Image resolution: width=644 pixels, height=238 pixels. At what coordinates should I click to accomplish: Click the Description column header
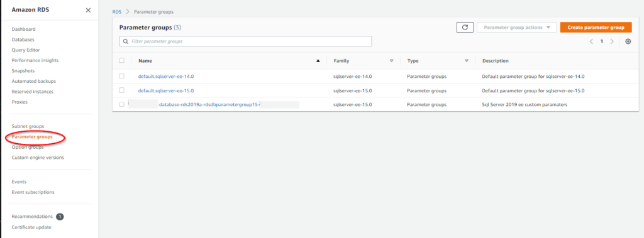click(496, 61)
